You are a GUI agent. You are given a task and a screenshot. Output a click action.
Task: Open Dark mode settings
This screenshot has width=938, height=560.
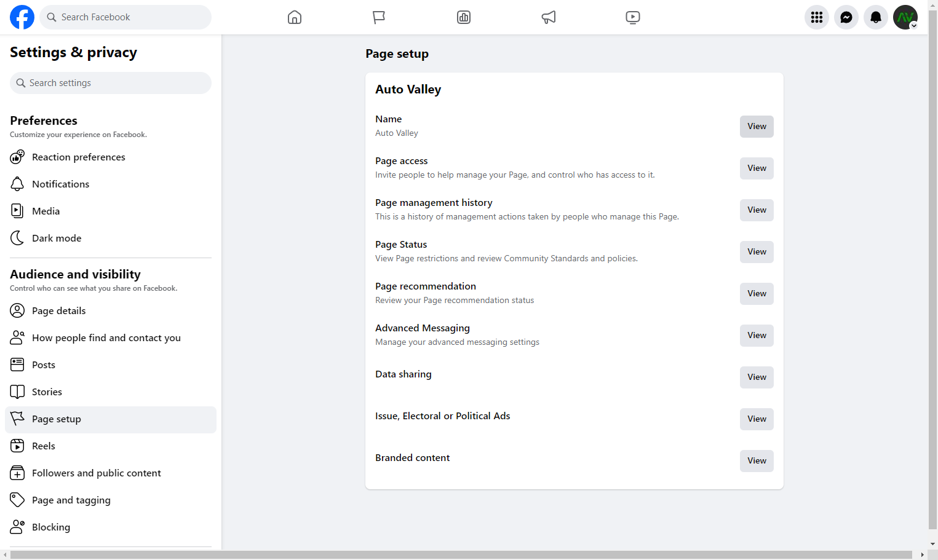coord(111,238)
